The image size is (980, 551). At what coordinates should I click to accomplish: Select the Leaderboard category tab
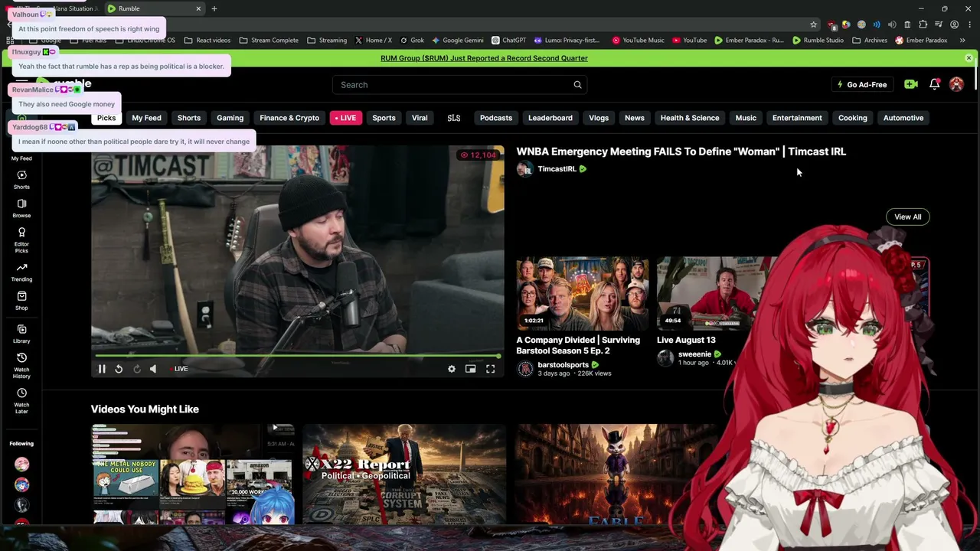(550, 118)
